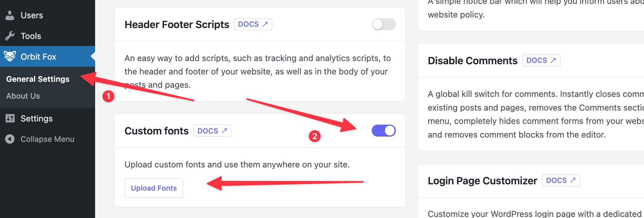The width and height of the screenshot is (644, 218).
Task: Click the Tools wrench icon
Action: click(10, 36)
